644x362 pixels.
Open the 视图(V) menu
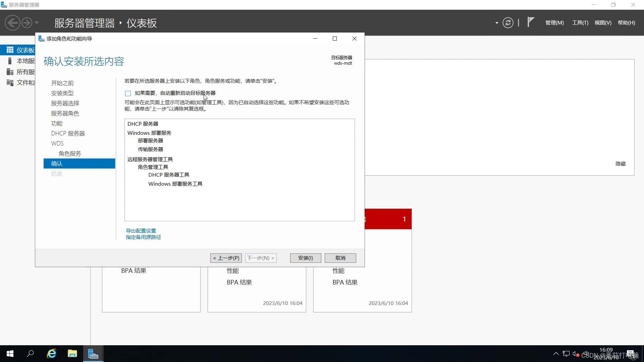point(603,23)
